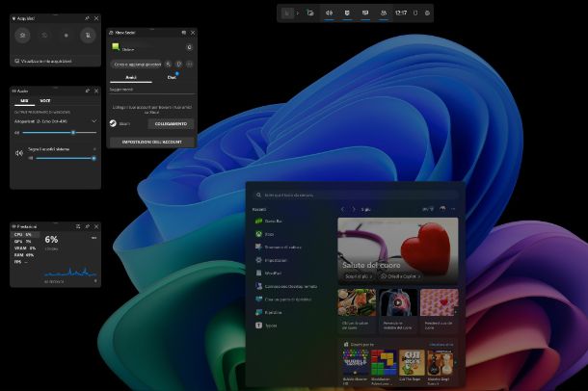The height and width of the screenshot is (391, 588).
Task: Click the green profile avatar in Xbox Social
Action: click(x=116, y=47)
